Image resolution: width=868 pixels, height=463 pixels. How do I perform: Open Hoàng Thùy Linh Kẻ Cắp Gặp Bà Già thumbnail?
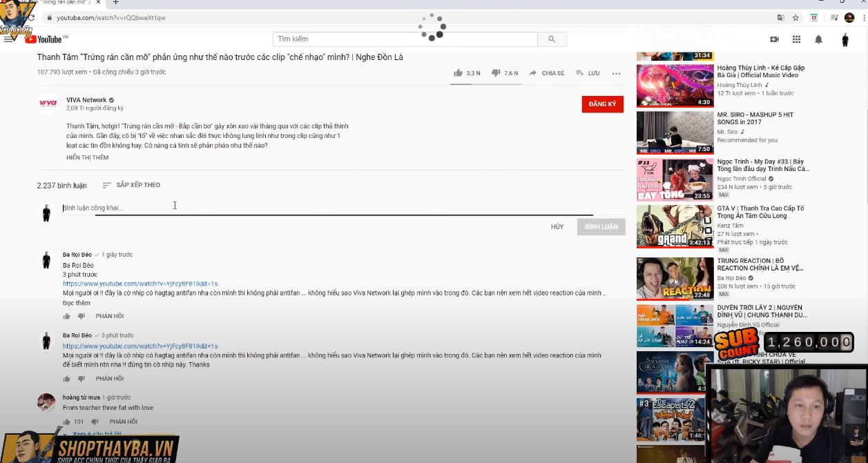point(675,86)
